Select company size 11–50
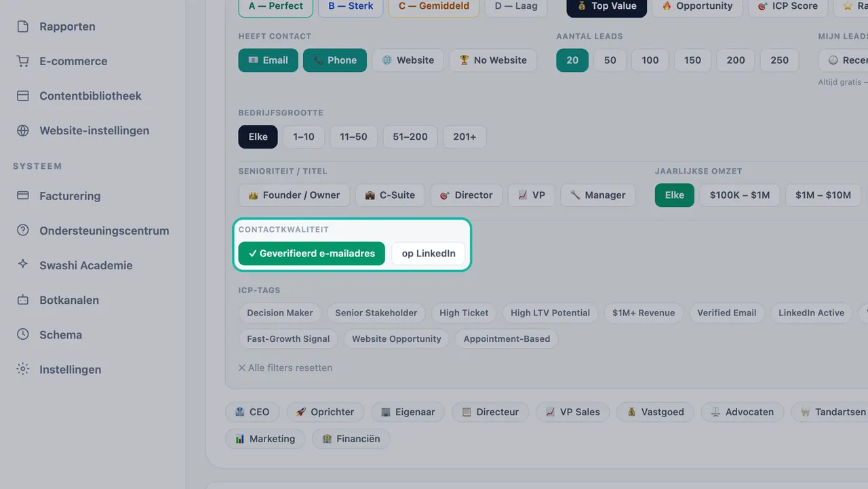 (x=353, y=137)
